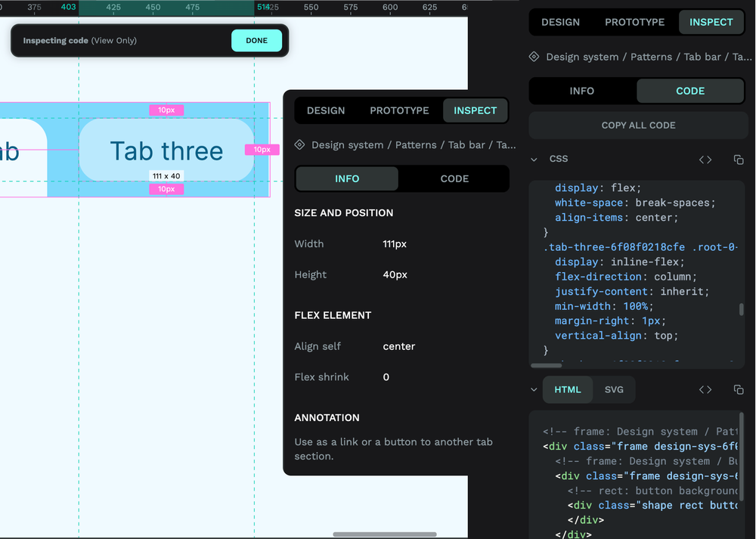
Task: Select the Tab three element on the canvas
Action: point(166,151)
